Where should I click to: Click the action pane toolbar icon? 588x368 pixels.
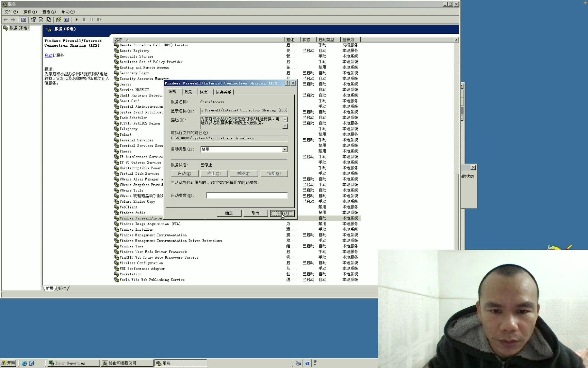pyautogui.click(x=66, y=20)
